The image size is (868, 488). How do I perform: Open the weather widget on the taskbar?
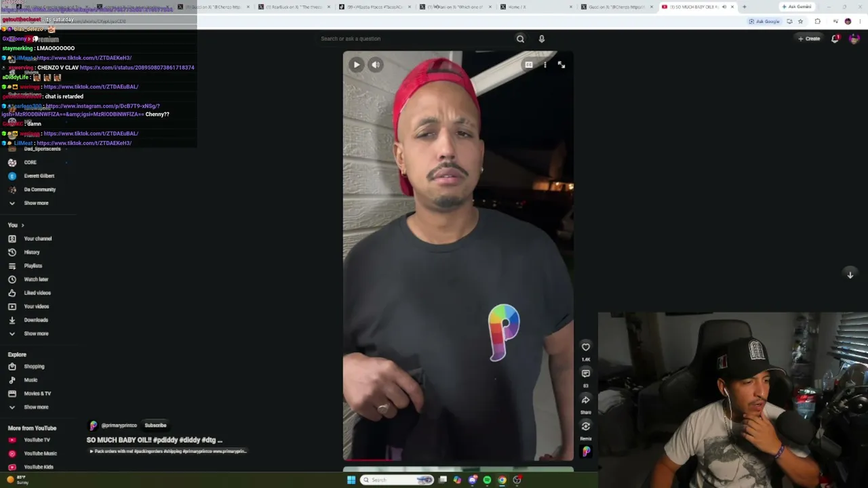click(x=18, y=480)
